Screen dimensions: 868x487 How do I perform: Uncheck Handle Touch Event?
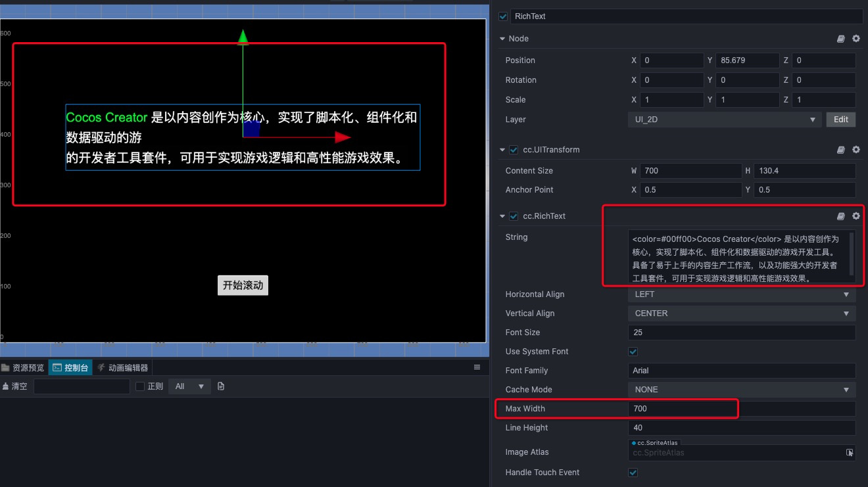pos(633,473)
